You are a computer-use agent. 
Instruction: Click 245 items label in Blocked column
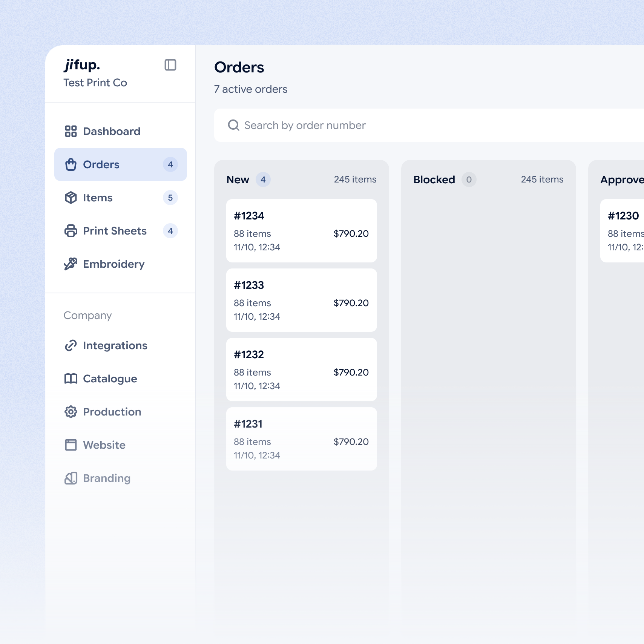coord(542,179)
